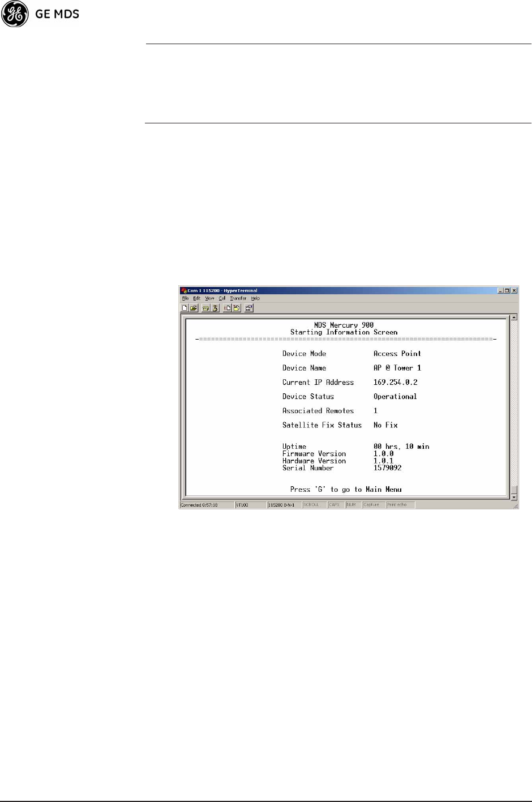Click the IP address 169.254.0.2
Screen dimensions: 532x802
396,383
